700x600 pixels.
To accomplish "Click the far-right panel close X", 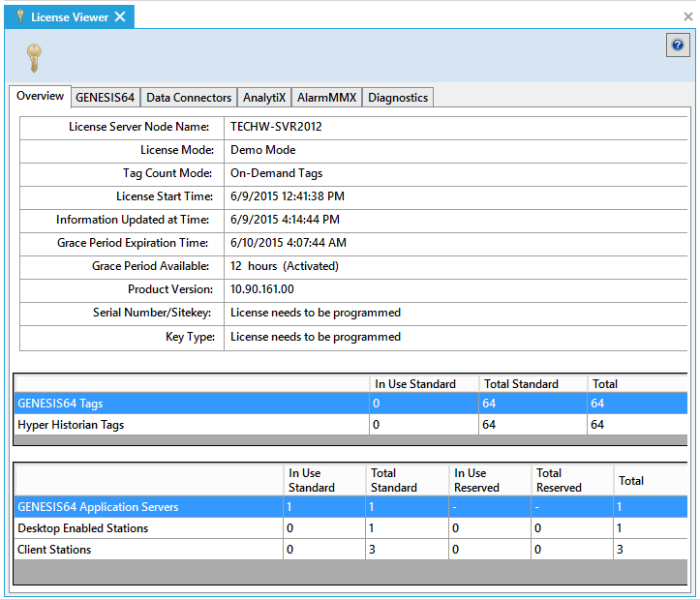I will pos(688,16).
